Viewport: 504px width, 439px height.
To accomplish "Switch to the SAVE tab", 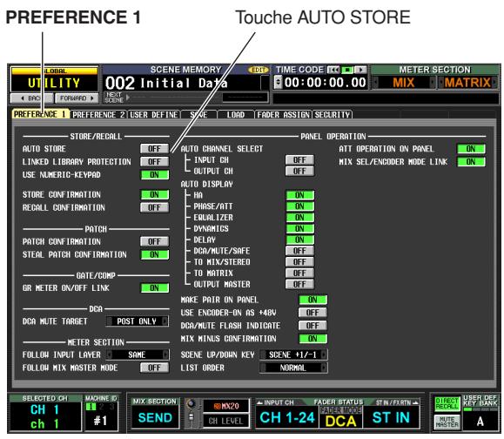I will point(198,115).
